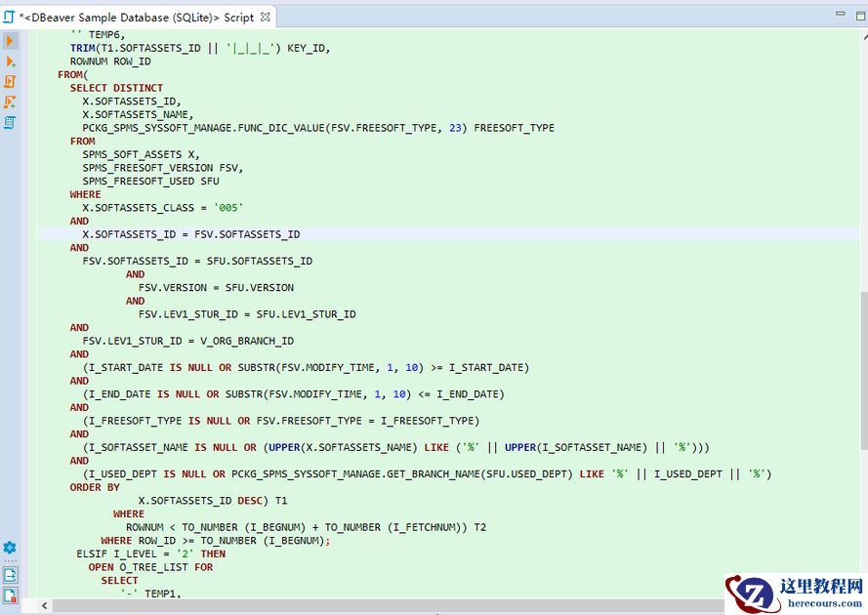
Task: Close the Script tab using its X
Action: coord(266,17)
